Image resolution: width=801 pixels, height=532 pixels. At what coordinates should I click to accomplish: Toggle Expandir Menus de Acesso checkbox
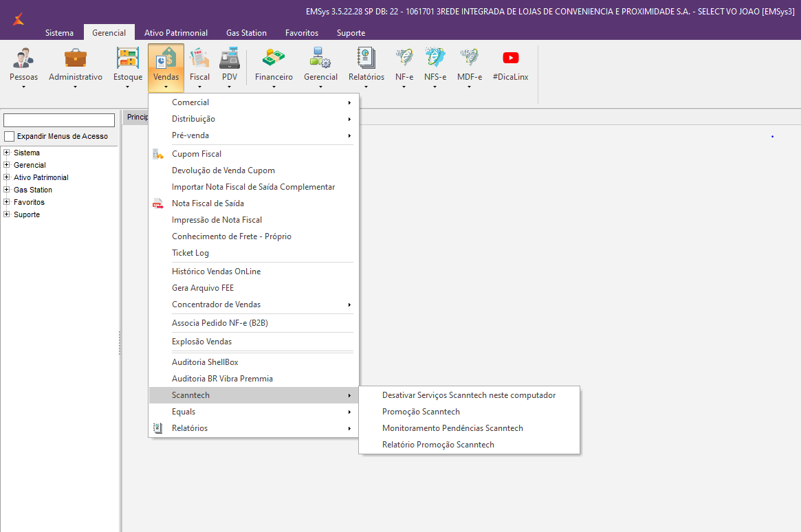pos(9,136)
